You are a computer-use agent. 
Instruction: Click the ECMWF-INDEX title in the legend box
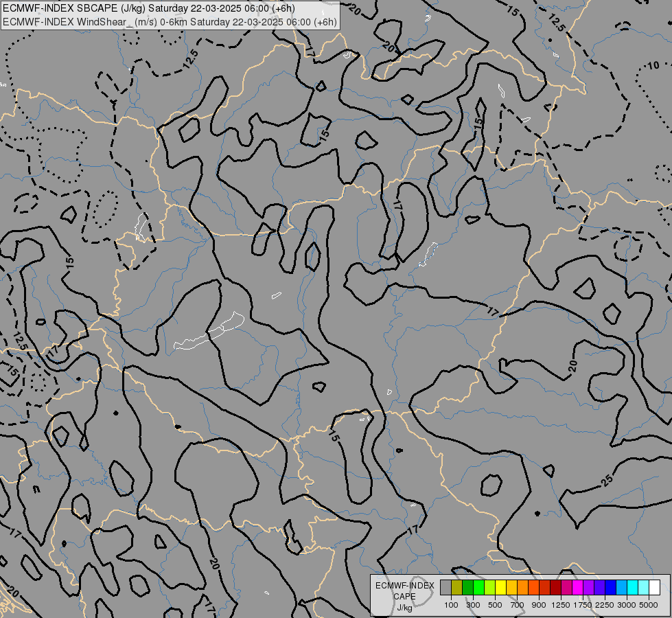tap(404, 586)
